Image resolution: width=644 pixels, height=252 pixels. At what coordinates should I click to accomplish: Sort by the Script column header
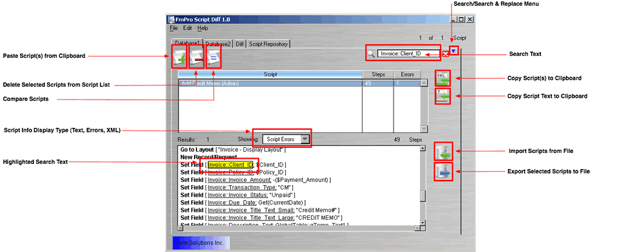tap(270, 74)
